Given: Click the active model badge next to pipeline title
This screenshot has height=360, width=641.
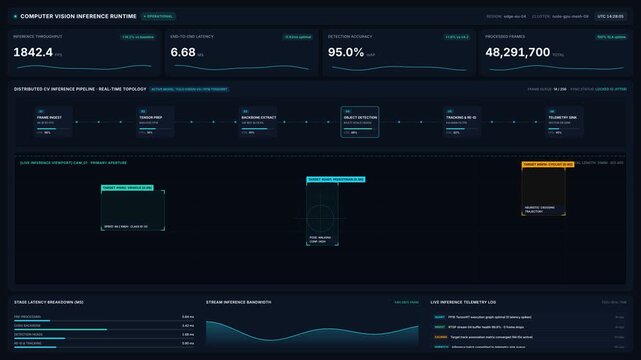Looking at the screenshot, I should tap(189, 89).
